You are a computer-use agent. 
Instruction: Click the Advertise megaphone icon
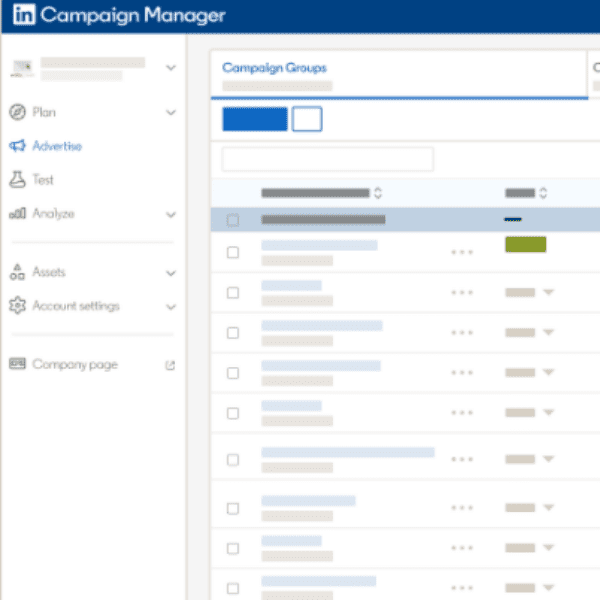click(x=17, y=146)
